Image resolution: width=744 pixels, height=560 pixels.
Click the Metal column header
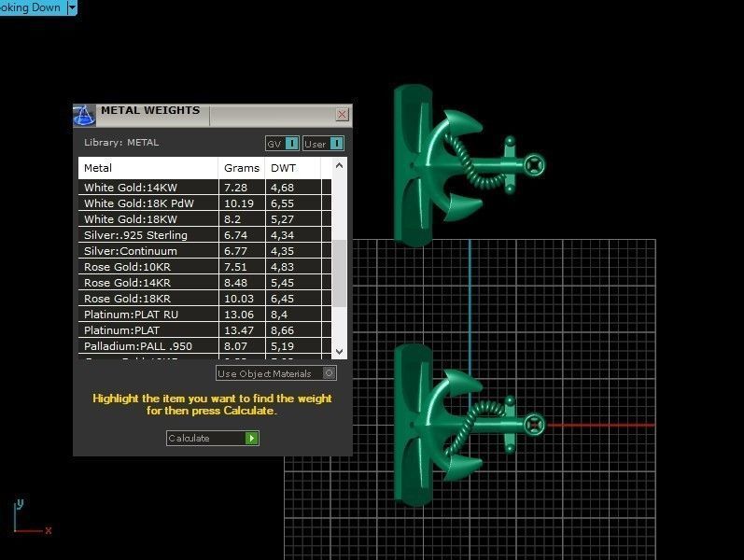click(x=147, y=168)
